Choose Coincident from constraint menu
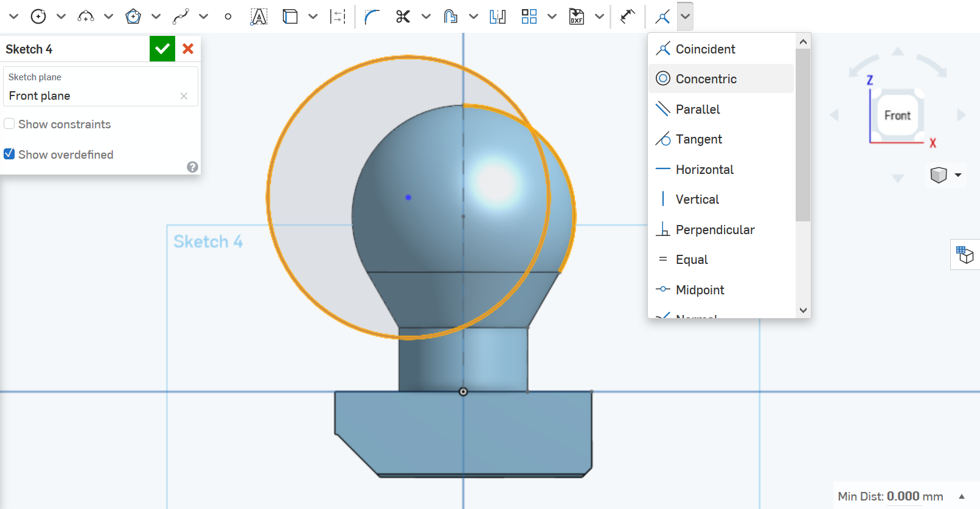980x509 pixels. tap(721, 49)
